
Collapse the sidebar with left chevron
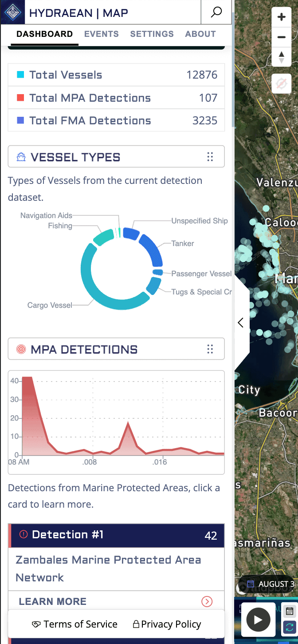(241, 323)
